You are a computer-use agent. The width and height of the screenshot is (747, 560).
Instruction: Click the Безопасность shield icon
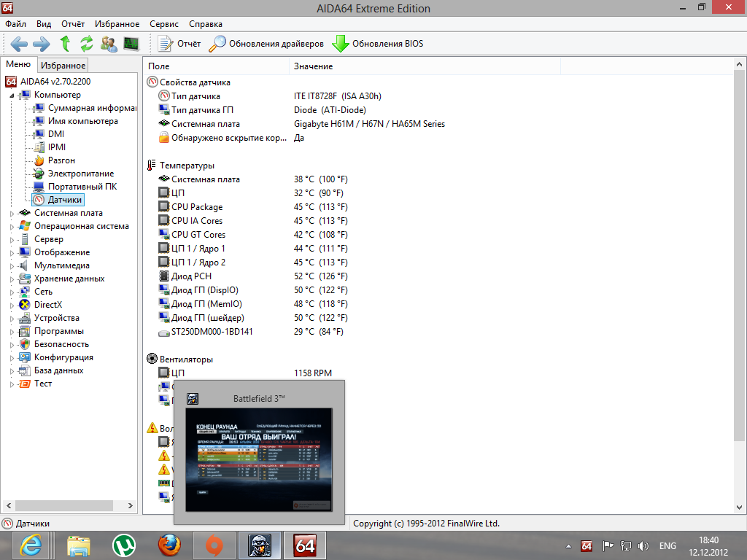(25, 344)
